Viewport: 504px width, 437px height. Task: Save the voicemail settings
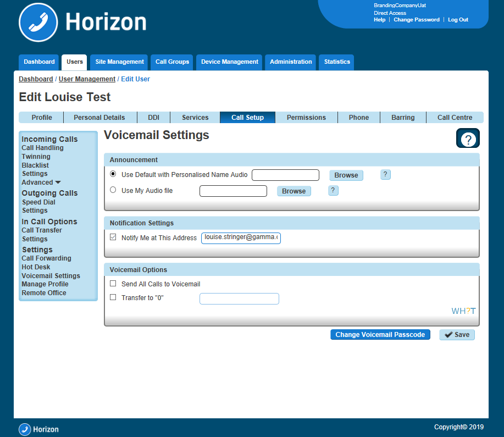(457, 335)
